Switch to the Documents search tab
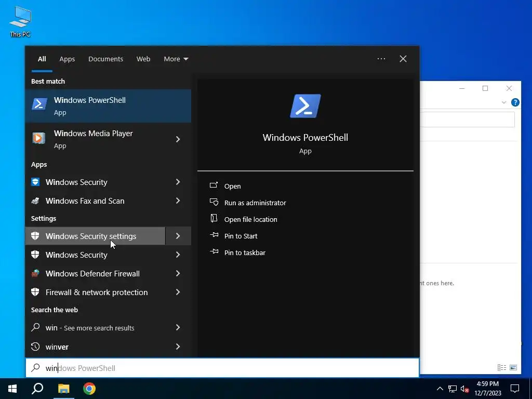Image resolution: width=532 pixels, height=399 pixels. pos(105,59)
